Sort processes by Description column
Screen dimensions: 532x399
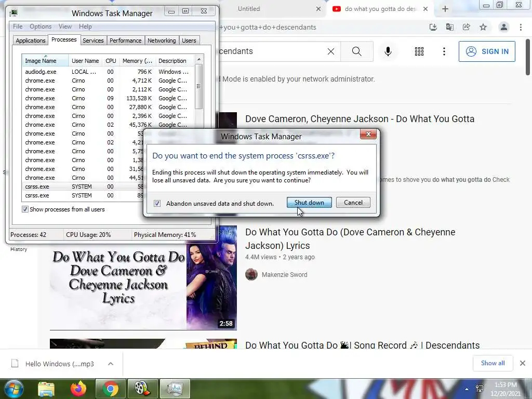point(174,61)
